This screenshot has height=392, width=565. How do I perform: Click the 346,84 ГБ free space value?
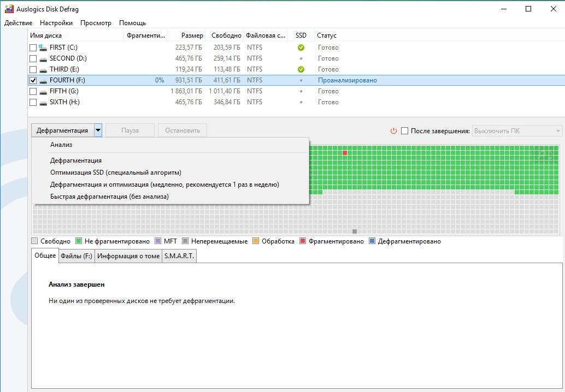tap(227, 102)
